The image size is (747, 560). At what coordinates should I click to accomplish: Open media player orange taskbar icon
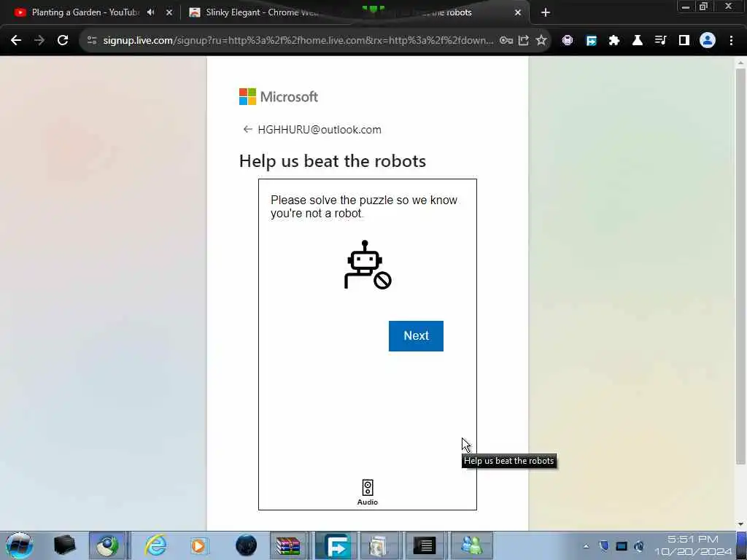tap(198, 545)
